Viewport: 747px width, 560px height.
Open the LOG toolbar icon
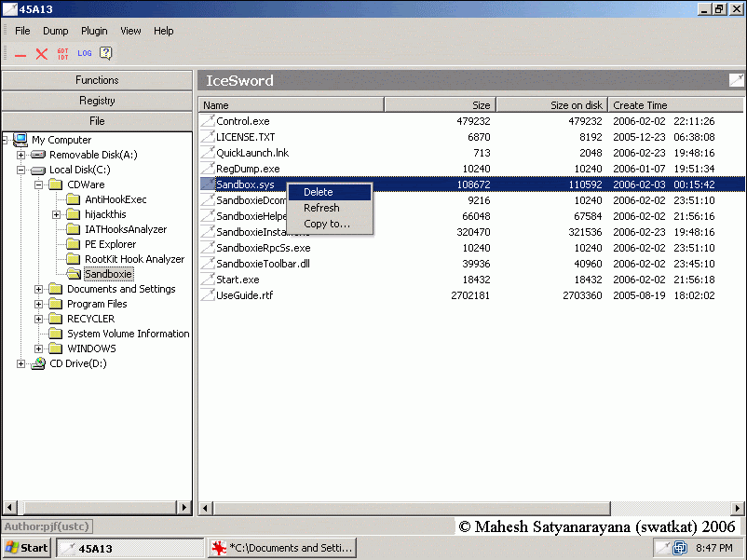point(85,53)
